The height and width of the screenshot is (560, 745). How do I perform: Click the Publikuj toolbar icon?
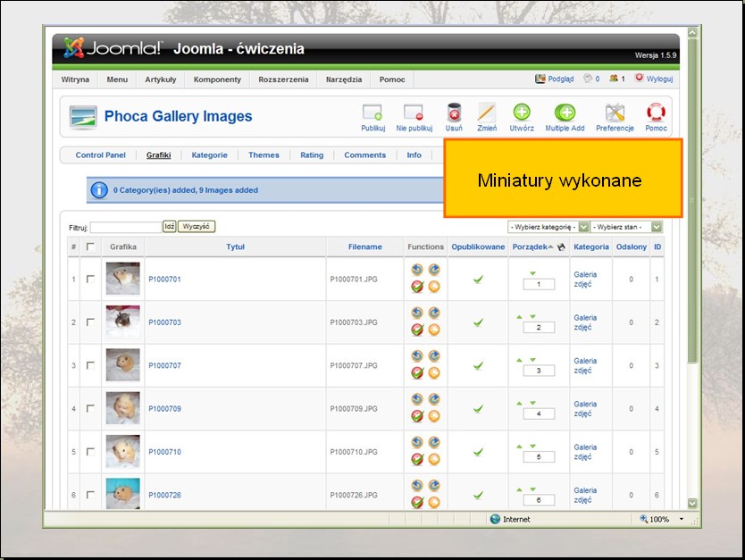coord(372,113)
